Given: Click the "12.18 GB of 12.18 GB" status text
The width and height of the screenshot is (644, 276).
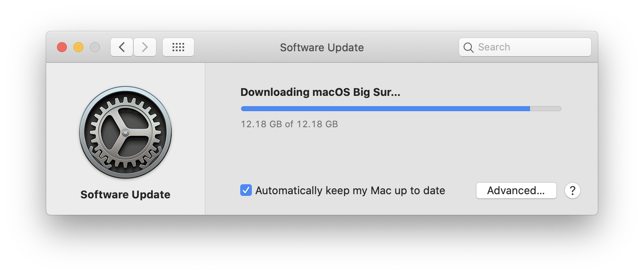Looking at the screenshot, I should [x=289, y=124].
